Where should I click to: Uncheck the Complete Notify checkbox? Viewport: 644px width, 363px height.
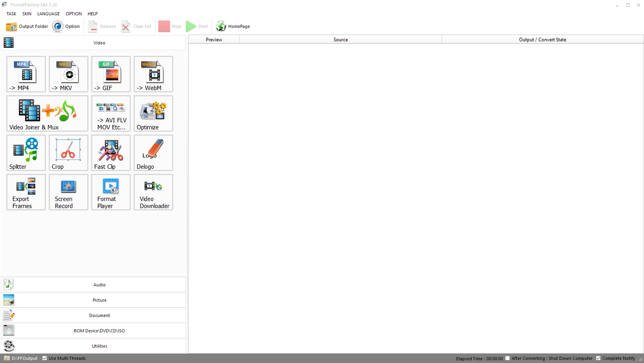[599, 358]
